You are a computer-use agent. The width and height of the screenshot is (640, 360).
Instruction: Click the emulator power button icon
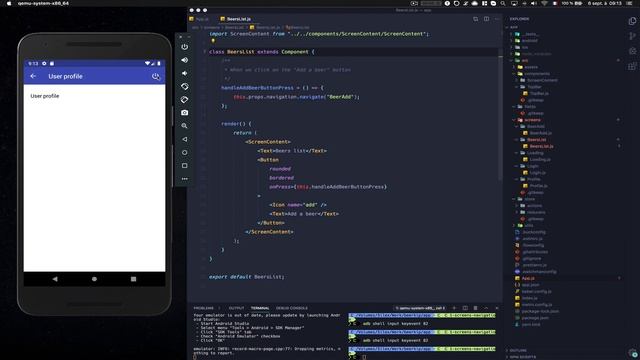184,47
